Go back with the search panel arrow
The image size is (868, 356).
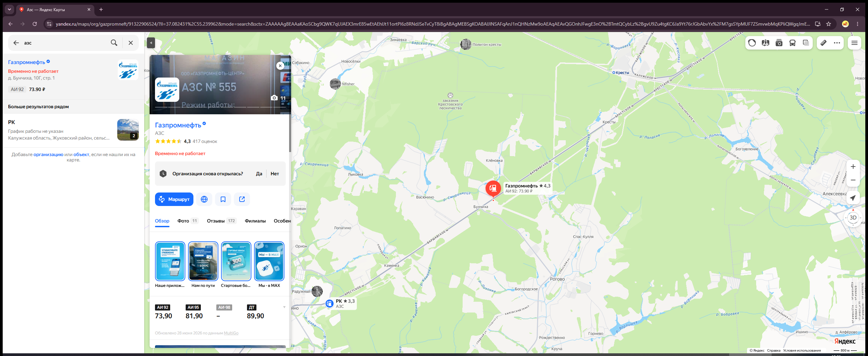[16, 43]
